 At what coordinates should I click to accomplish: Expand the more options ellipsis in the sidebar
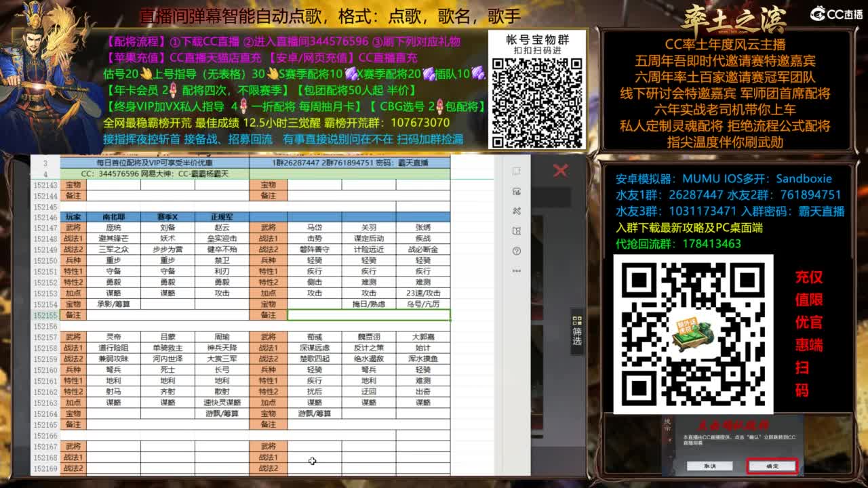pyautogui.click(x=517, y=271)
